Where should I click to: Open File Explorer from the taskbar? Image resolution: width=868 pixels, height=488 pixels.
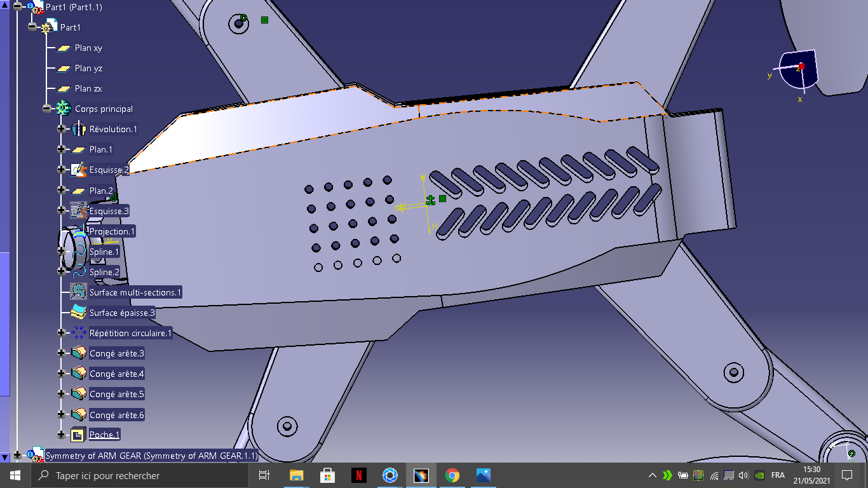pos(297,475)
